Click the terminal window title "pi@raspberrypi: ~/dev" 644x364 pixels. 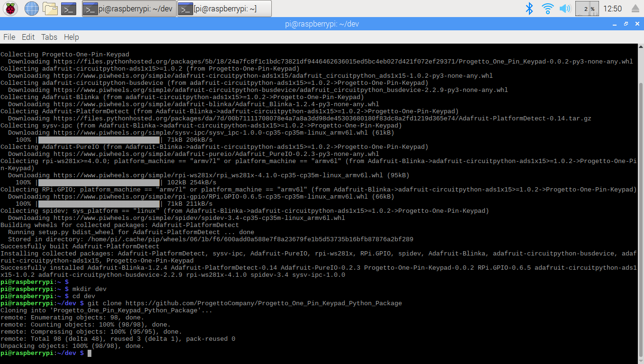pyautogui.click(x=322, y=24)
